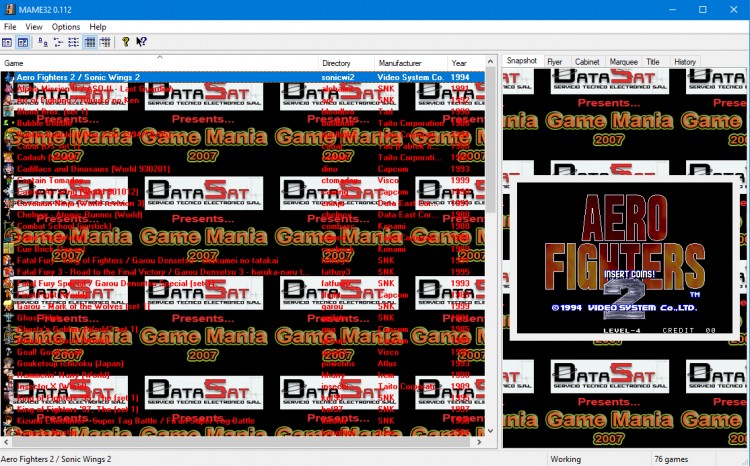Click icon beside Bubble Bobble row
The image size is (750, 466).
[9, 123]
